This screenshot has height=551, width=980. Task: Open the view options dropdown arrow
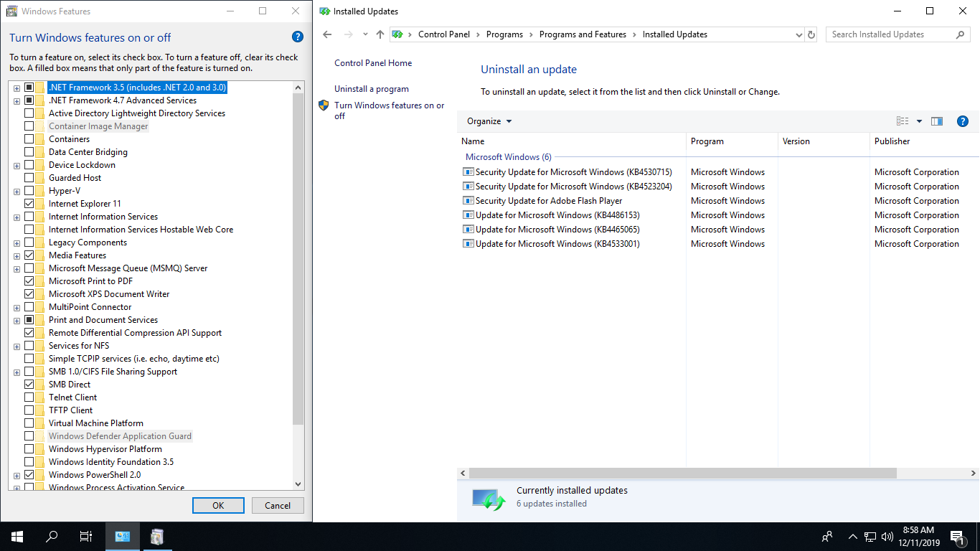919,121
